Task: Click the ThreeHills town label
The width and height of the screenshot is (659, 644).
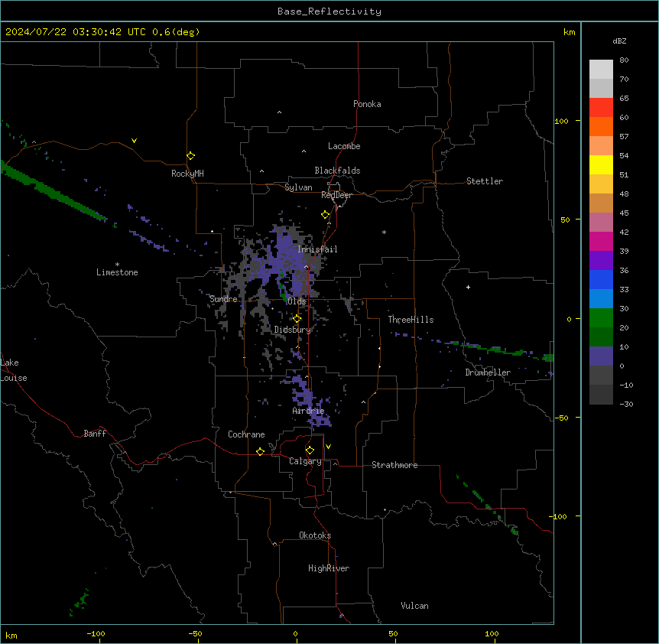Action: 411,320
